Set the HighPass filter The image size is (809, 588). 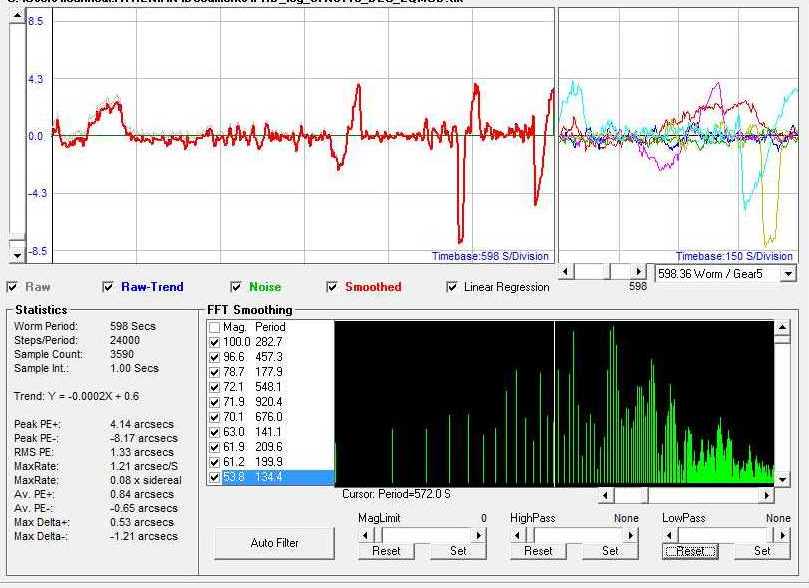pyautogui.click(x=610, y=551)
